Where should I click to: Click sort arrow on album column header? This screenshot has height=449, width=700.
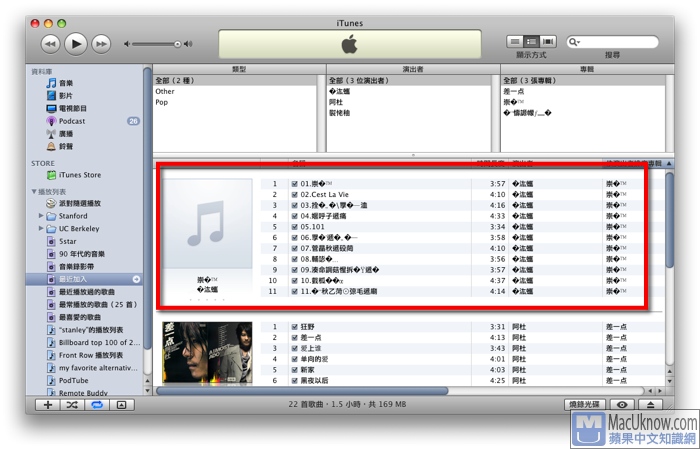point(669,164)
